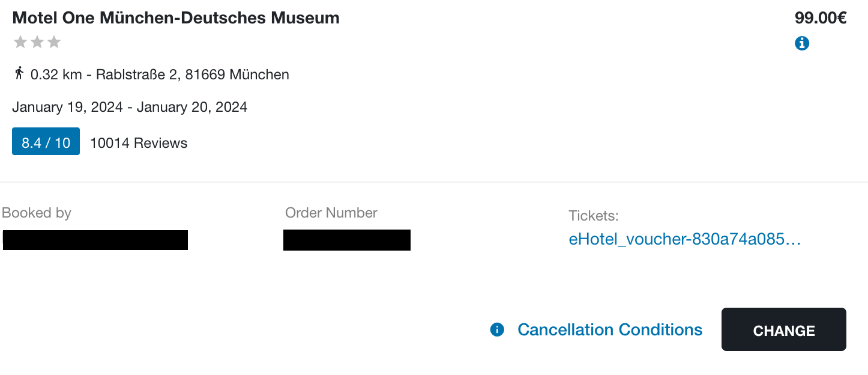Click the Booked by label
The width and height of the screenshot is (868, 375).
pos(37,213)
